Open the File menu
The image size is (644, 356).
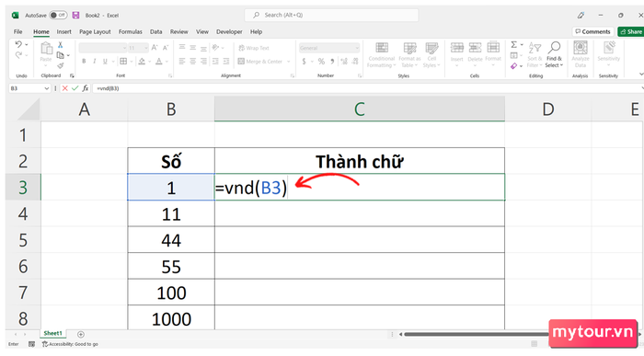pyautogui.click(x=18, y=31)
